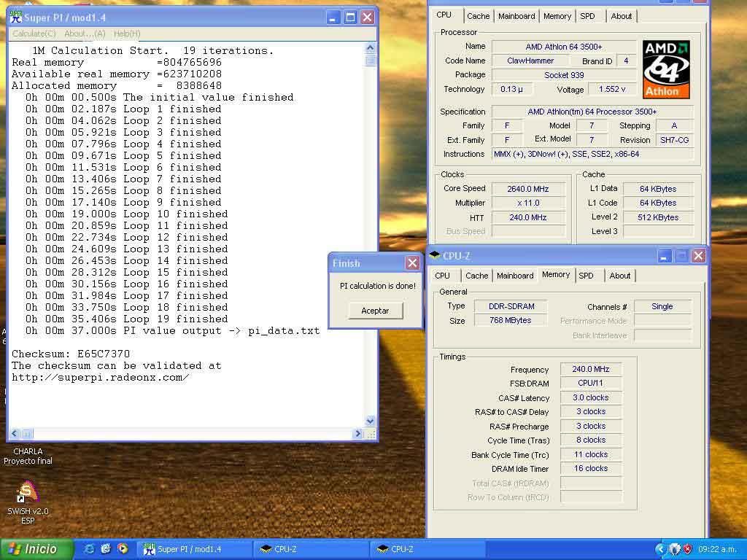Click Aceptar in the Finish dialog
Image resolution: width=747 pixels, height=560 pixels.
click(x=376, y=311)
